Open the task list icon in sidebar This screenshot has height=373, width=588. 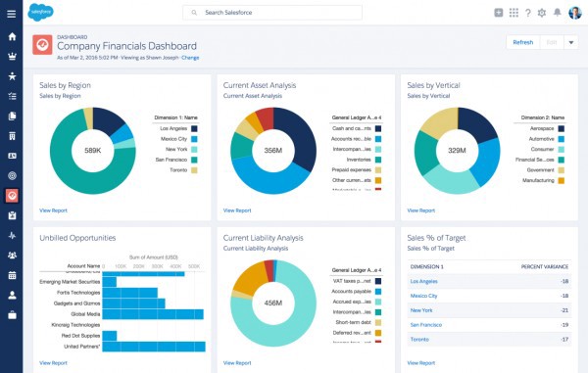12,96
